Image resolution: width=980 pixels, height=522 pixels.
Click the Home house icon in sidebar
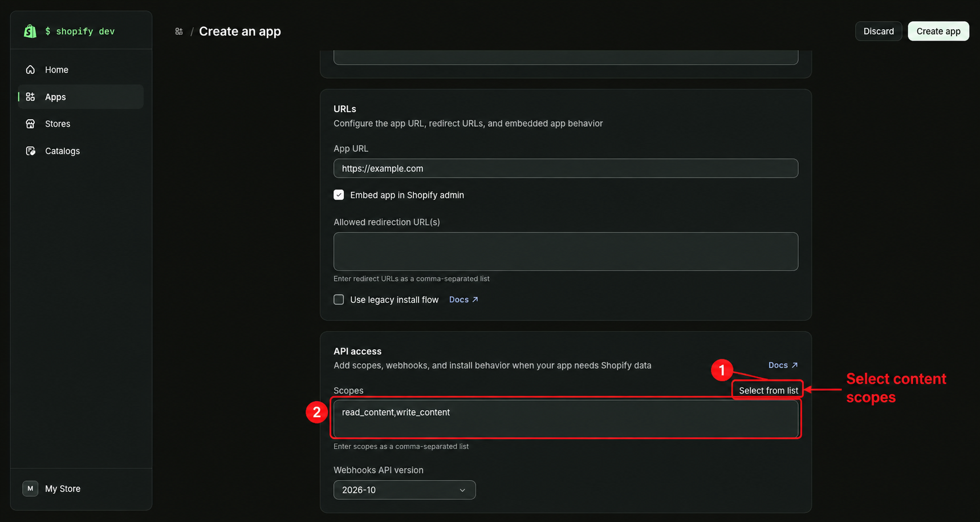[30, 70]
